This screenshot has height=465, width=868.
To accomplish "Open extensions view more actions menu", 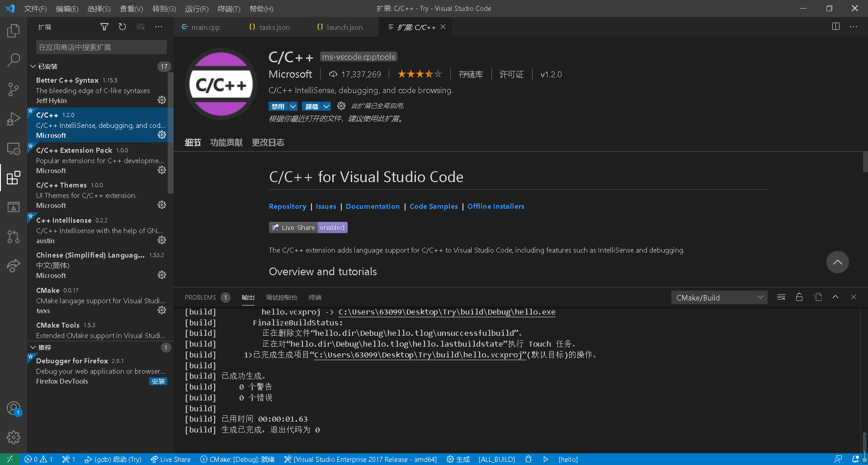I will tap(159, 27).
